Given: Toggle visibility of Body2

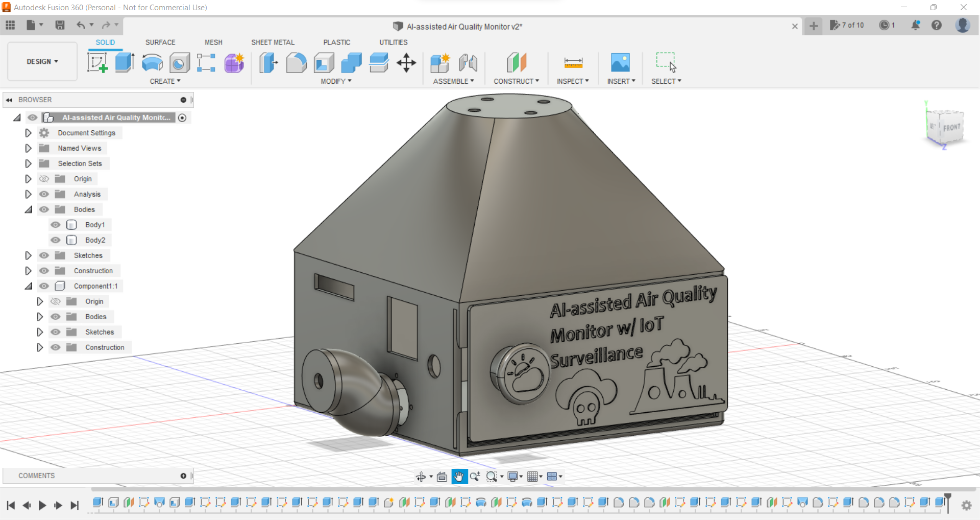Looking at the screenshot, I should (56, 240).
